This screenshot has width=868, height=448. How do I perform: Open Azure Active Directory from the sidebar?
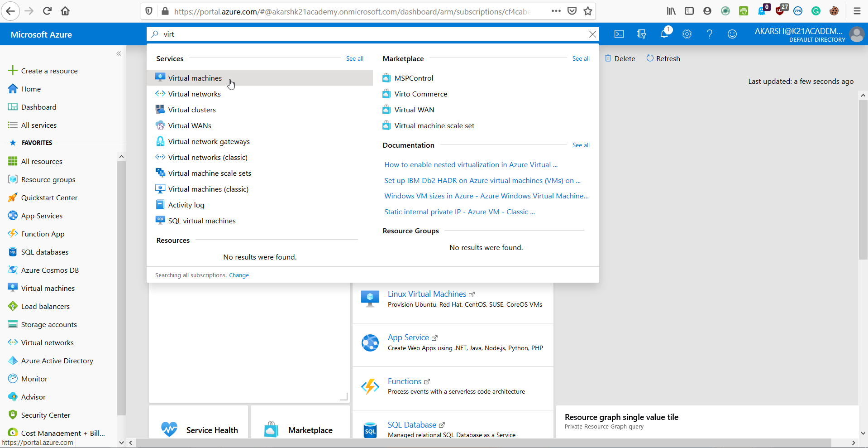tap(57, 360)
